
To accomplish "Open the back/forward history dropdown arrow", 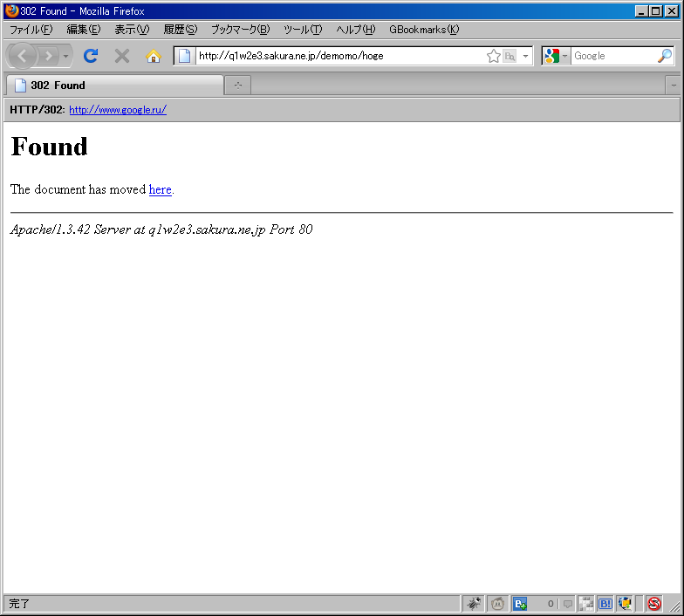I will [65, 56].
